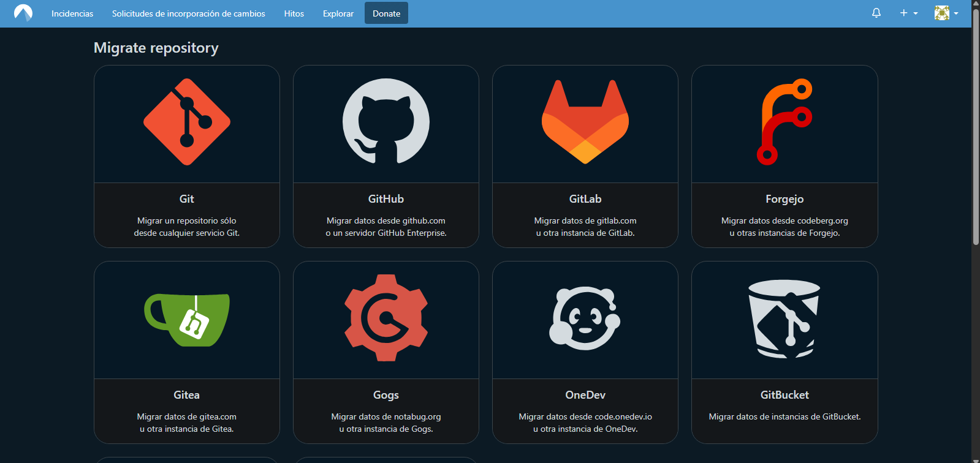The image size is (980, 463).
Task: Select the GitBucket migration title
Action: (784, 395)
